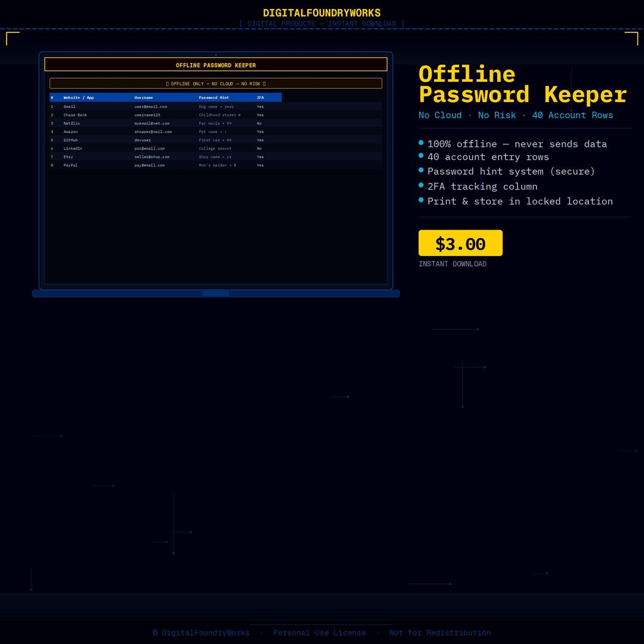Select the PayPal website cell
Image resolution: width=644 pixels, height=644 pixels.
(x=70, y=165)
